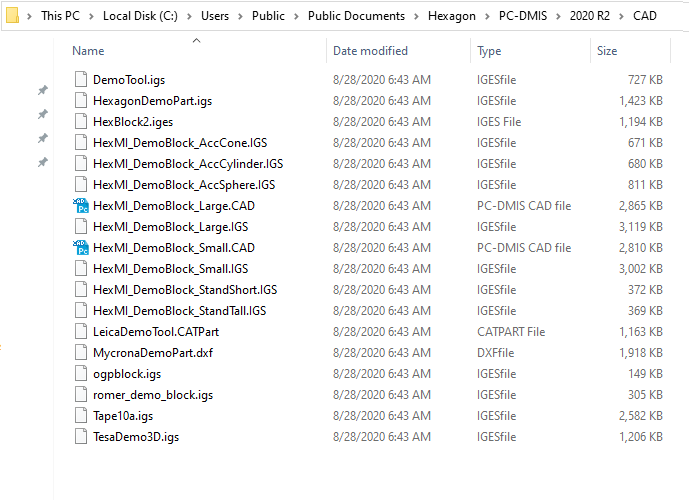Image resolution: width=689 pixels, height=500 pixels.
Task: Click the folder icon in the address bar
Action: pyautogui.click(x=13, y=16)
